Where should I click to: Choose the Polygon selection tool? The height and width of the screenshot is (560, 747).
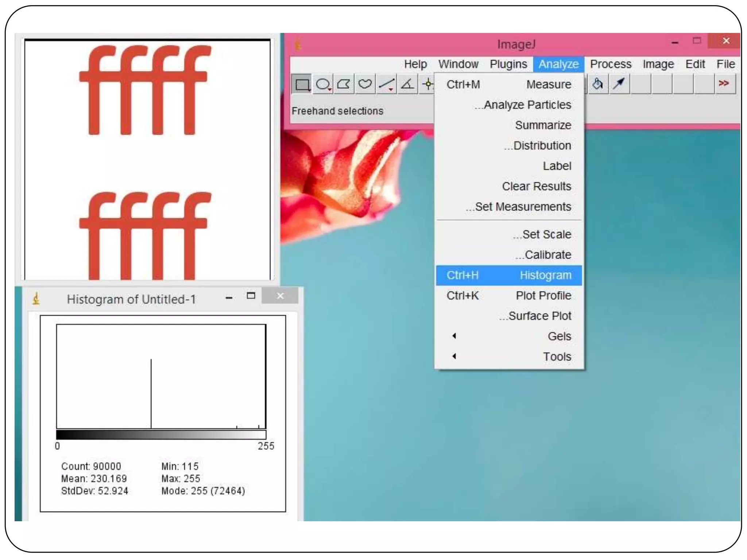[x=344, y=84]
